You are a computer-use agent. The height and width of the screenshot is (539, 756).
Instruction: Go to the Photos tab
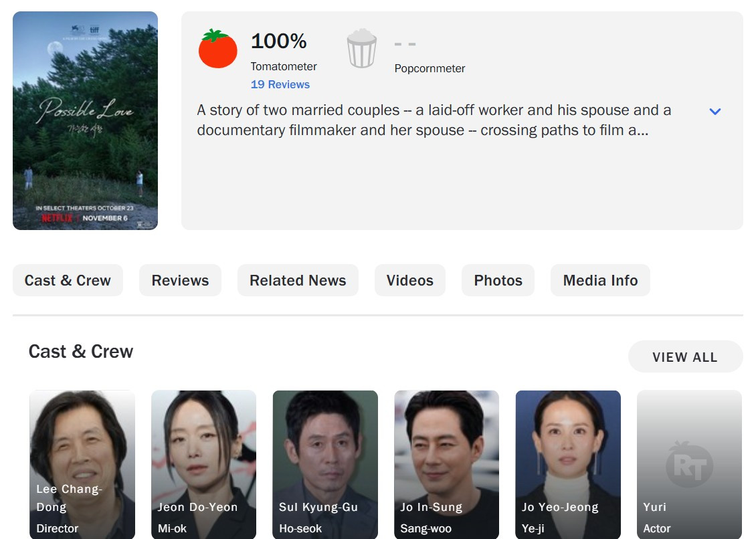pyautogui.click(x=498, y=280)
